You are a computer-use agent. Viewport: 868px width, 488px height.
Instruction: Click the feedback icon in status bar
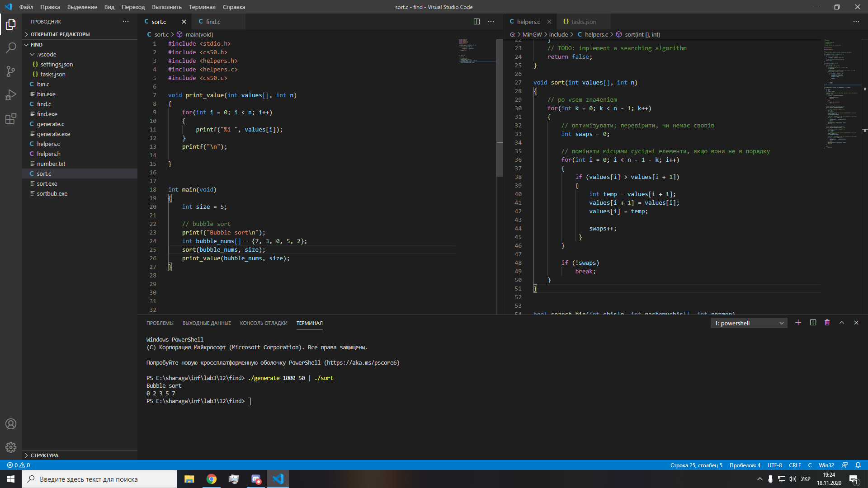(x=844, y=465)
